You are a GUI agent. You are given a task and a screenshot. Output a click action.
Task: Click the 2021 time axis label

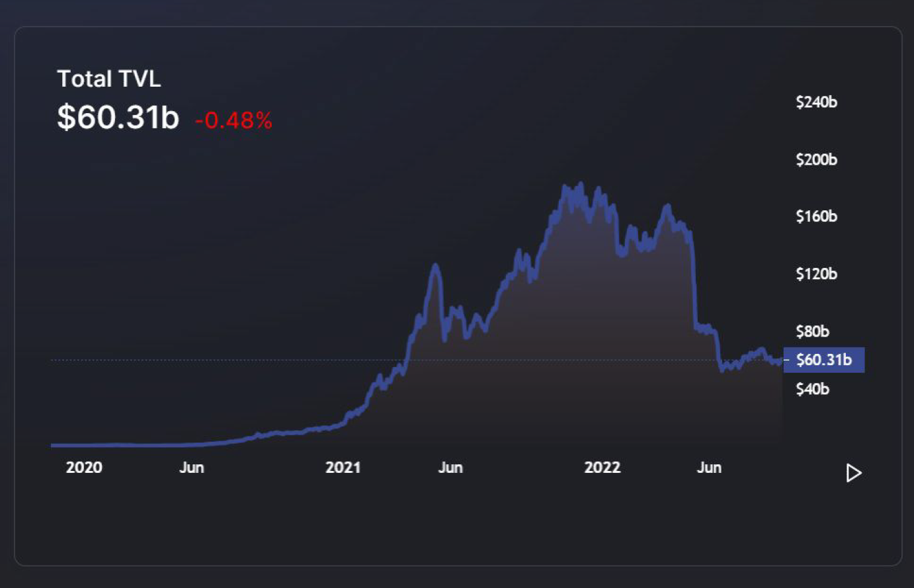[343, 468]
